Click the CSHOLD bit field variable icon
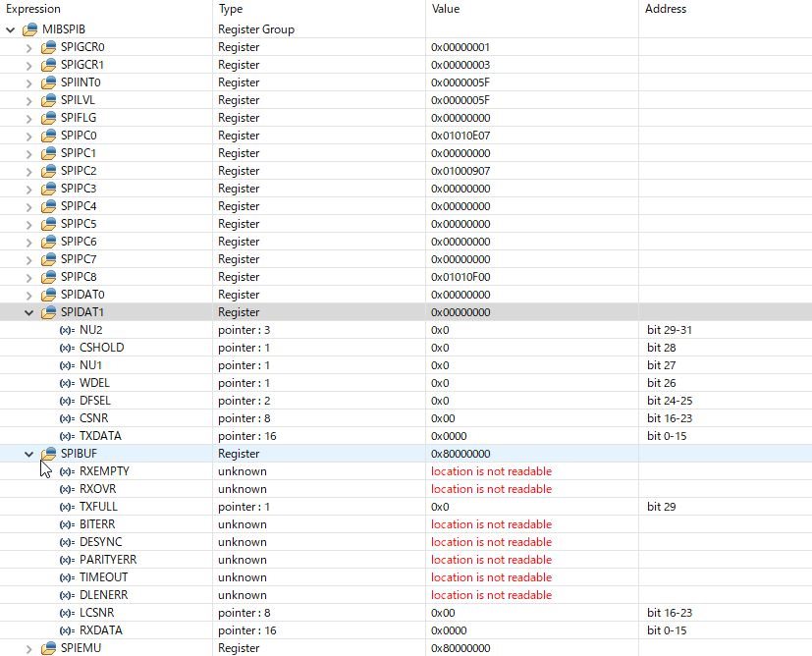The height and width of the screenshot is (656, 812). 68,348
